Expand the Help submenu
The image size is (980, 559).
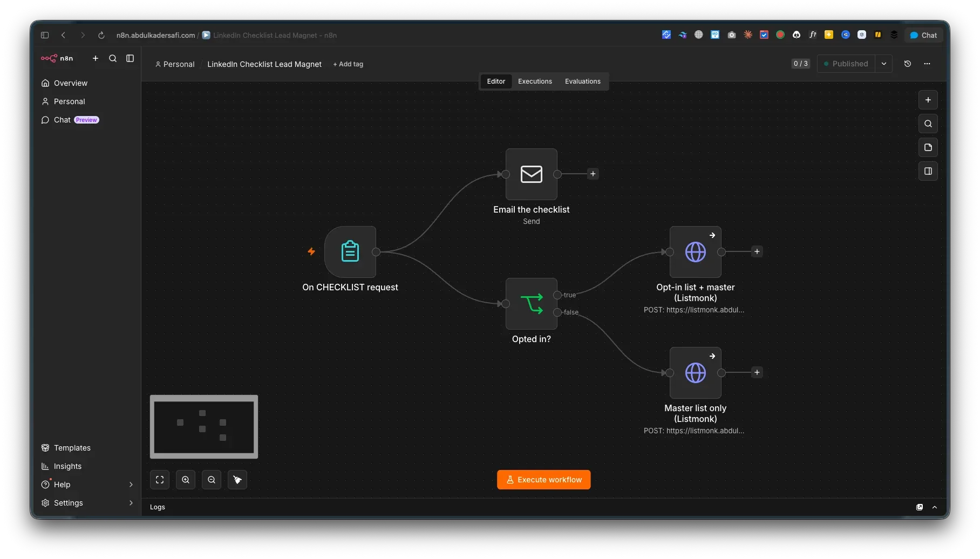coord(131,485)
